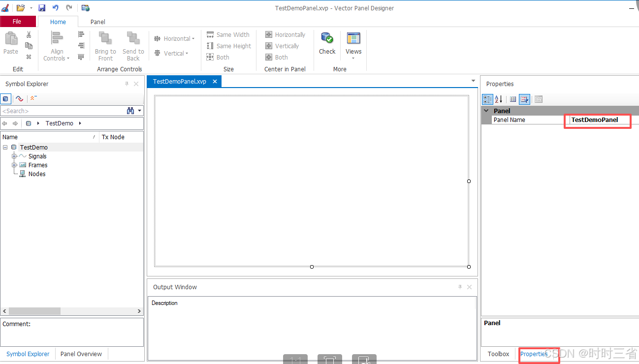Click the collapse all icon in Symbol Explorer

(x=33, y=98)
